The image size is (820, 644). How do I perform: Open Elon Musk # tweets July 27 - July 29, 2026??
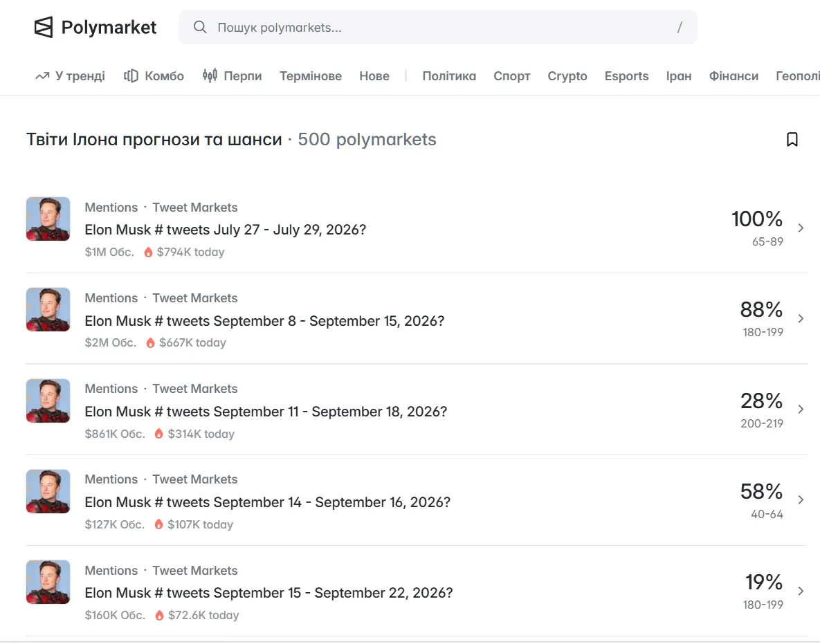(x=226, y=230)
